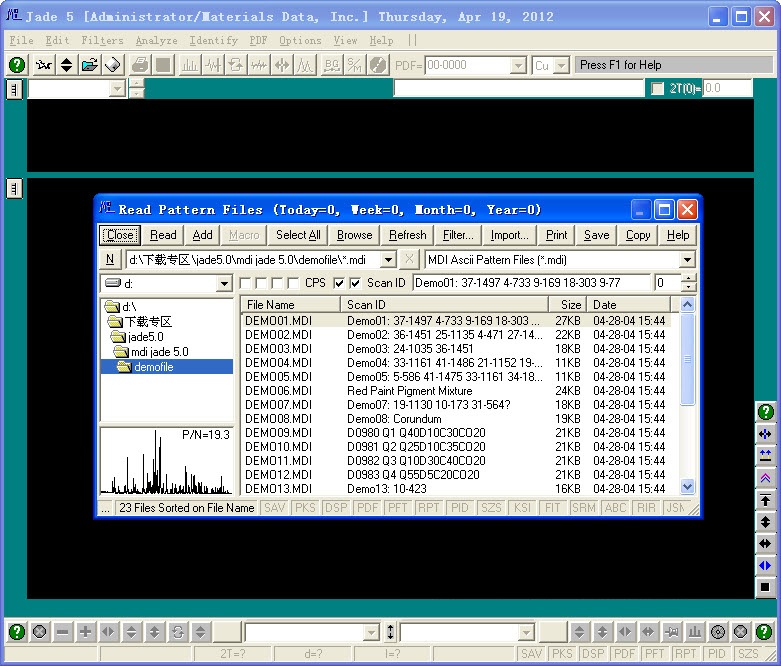Uncheck the Scan ID checkbox
The height and width of the screenshot is (666, 781).
355,283
